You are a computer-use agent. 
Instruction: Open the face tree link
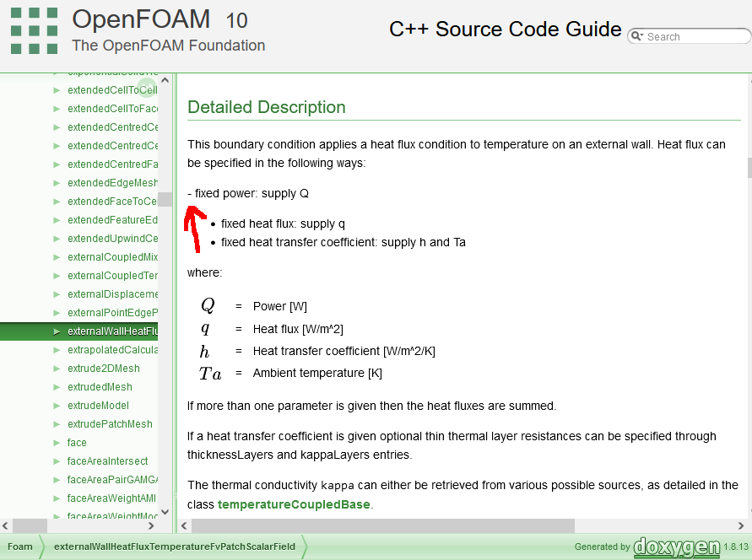coord(77,443)
